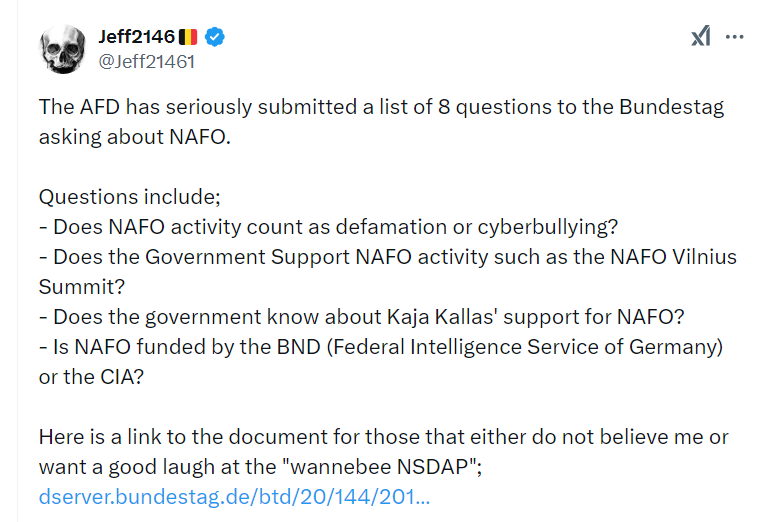Click the "asking about NAFO." line
Image resolution: width=762 pixels, height=522 pixels.
(135, 137)
